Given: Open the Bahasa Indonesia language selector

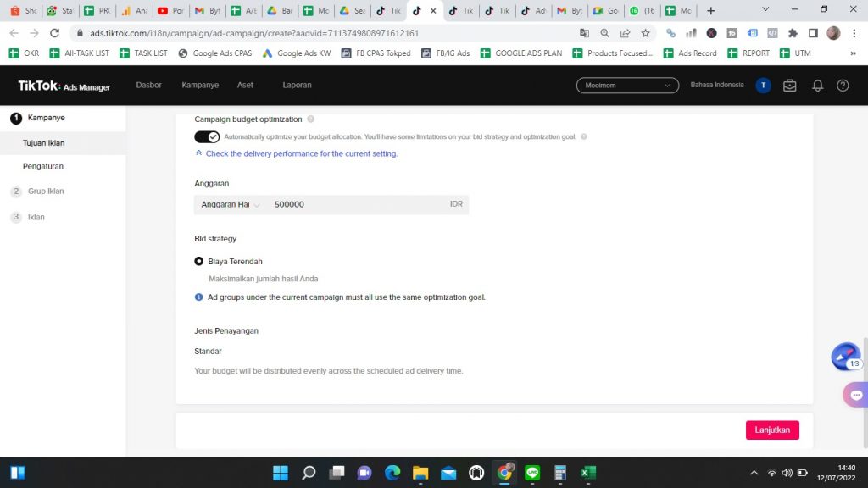Looking at the screenshot, I should click(x=717, y=86).
